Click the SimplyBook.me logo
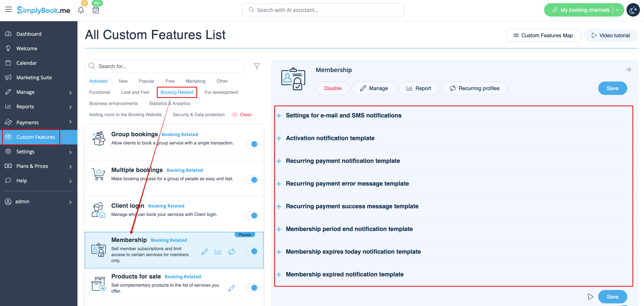 (44, 10)
